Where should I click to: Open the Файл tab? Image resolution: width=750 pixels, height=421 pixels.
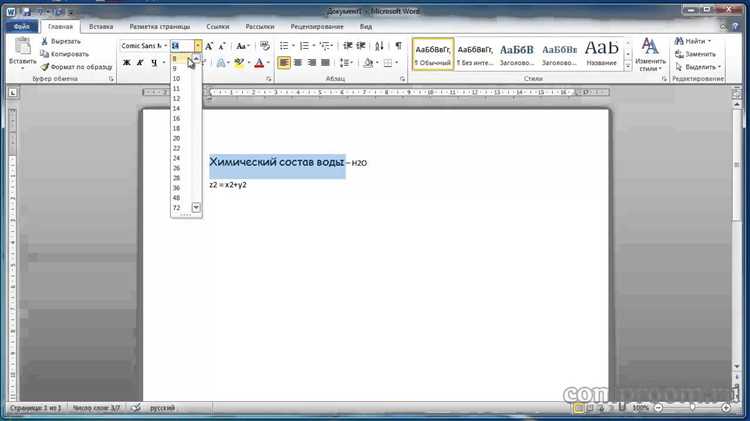[22, 27]
